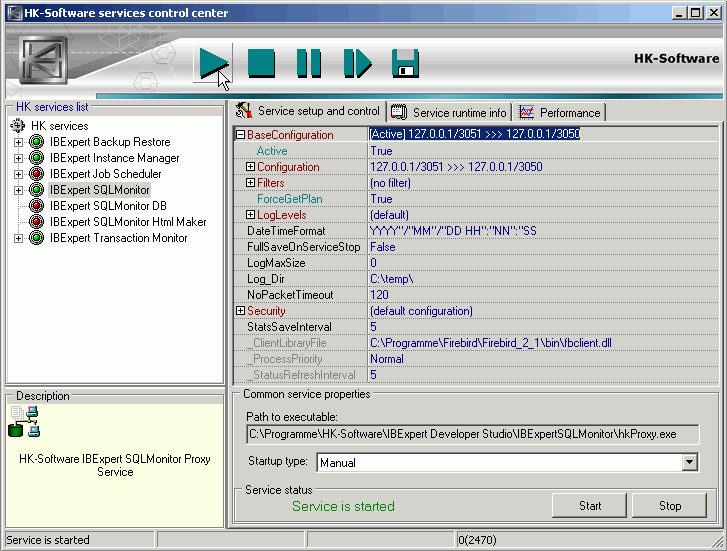Expand the Filters property node
The width and height of the screenshot is (727, 551).
(x=250, y=183)
